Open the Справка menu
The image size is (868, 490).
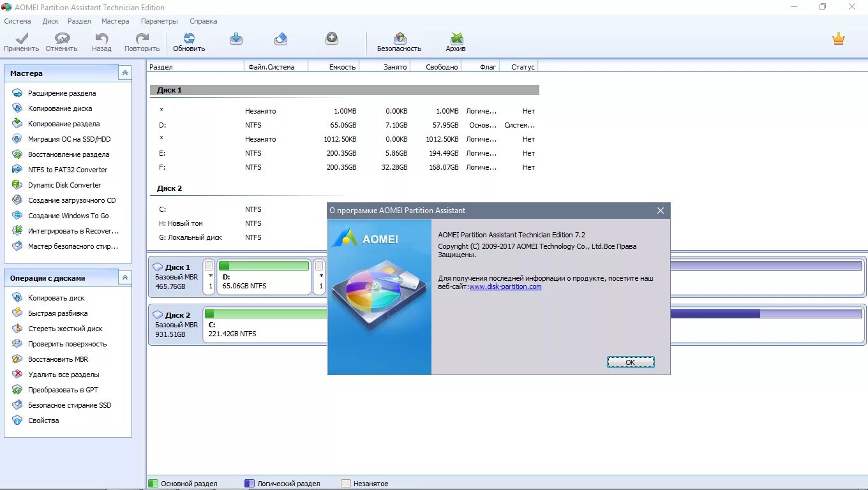pos(203,21)
